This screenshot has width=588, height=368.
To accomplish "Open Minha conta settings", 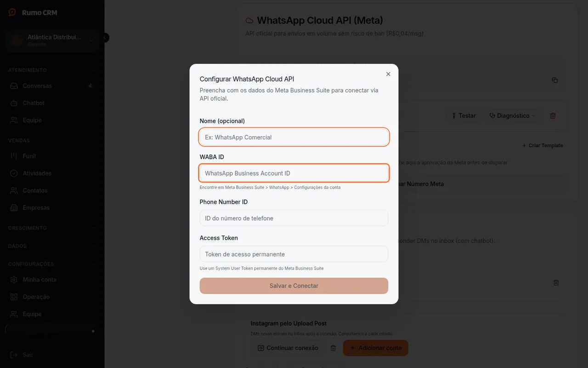I will tap(52, 280).
